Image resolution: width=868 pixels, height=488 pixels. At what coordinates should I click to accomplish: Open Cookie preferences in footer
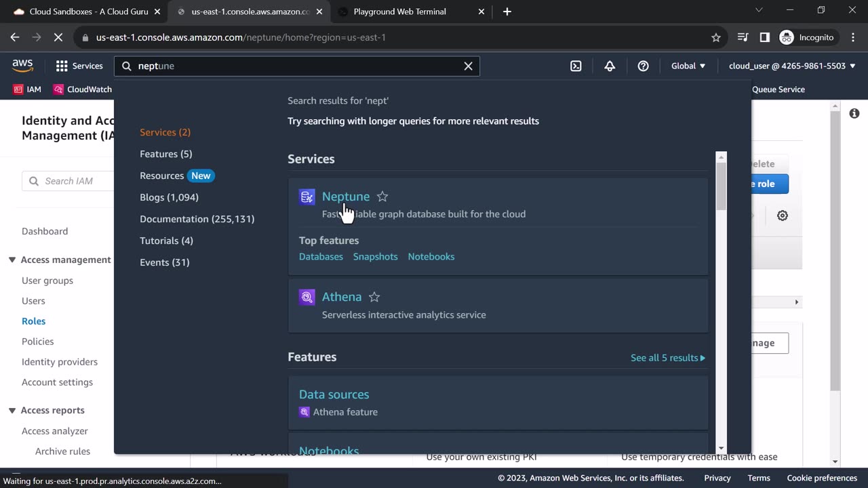822,478
